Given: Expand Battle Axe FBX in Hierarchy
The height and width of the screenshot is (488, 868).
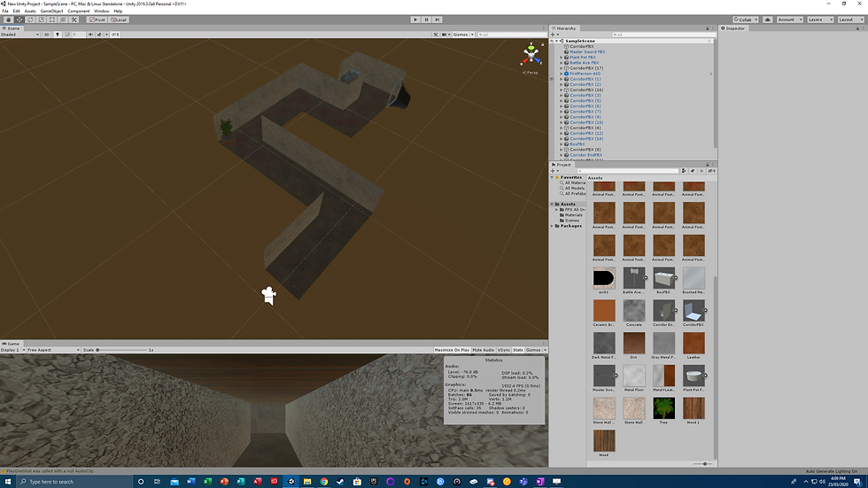Looking at the screenshot, I should 562,63.
